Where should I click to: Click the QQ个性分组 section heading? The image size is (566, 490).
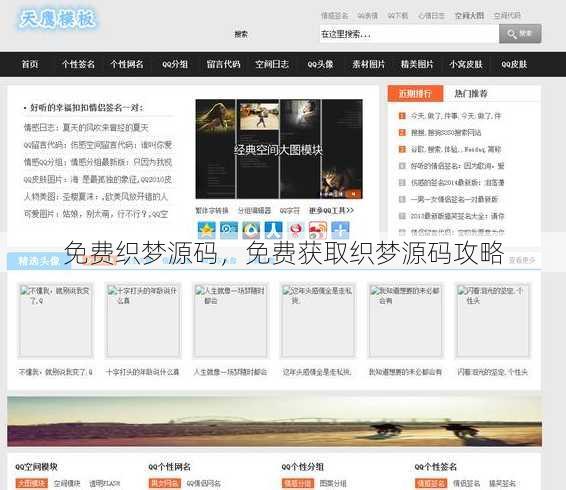tap(302, 467)
